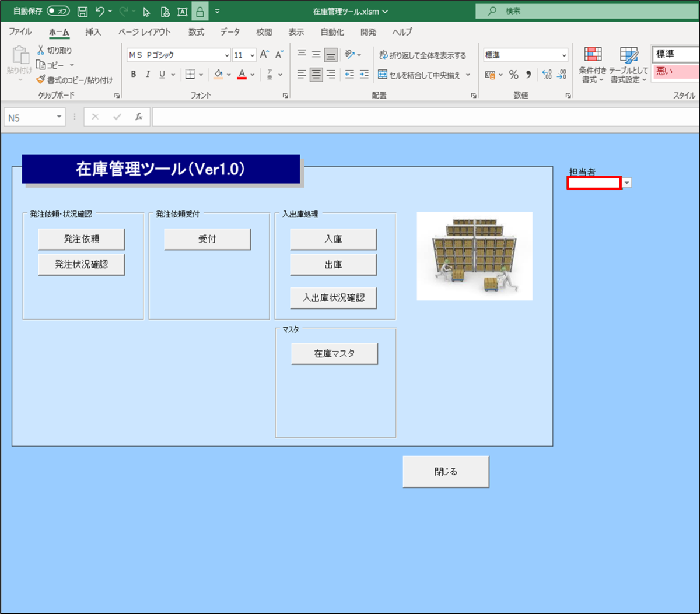Switch to the ページ レイアウト tab
This screenshot has width=700, height=614.
[145, 32]
